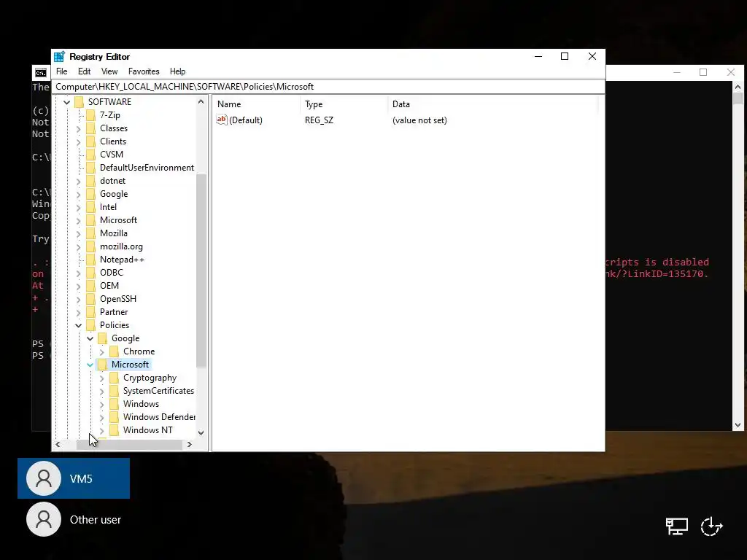Select the CVSM key folder icon
The image size is (747, 560).
[x=90, y=155]
